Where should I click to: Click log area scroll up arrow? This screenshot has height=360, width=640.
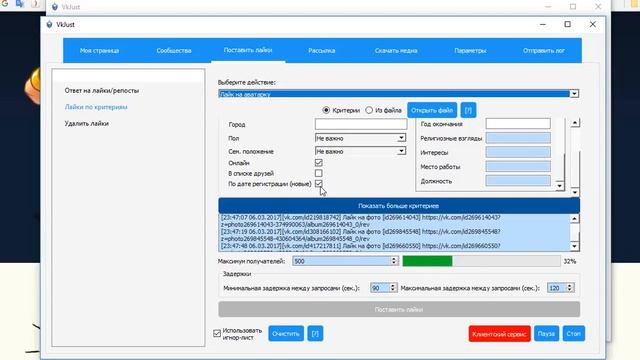click(x=574, y=219)
